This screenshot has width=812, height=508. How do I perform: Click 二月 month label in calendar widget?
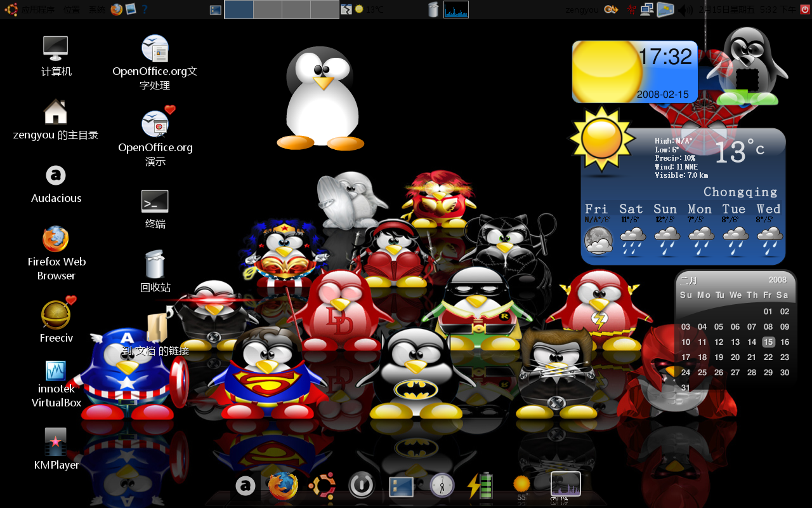tap(689, 280)
